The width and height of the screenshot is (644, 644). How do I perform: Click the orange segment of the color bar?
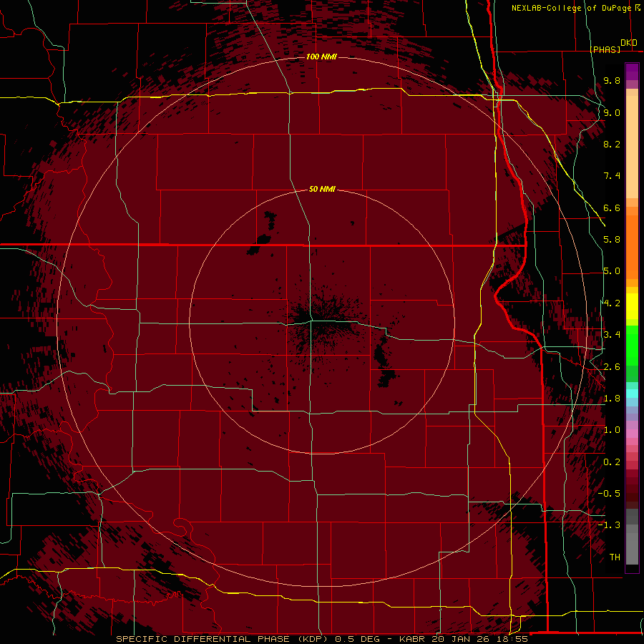click(x=632, y=246)
